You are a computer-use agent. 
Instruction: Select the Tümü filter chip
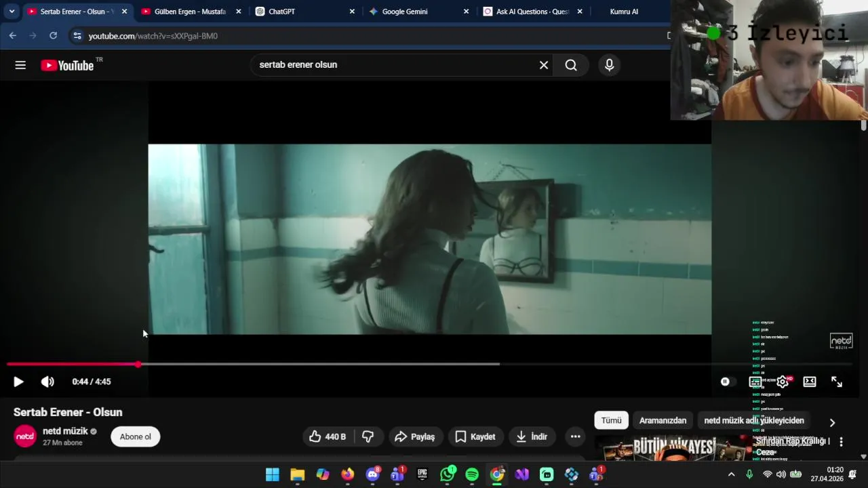pos(611,420)
